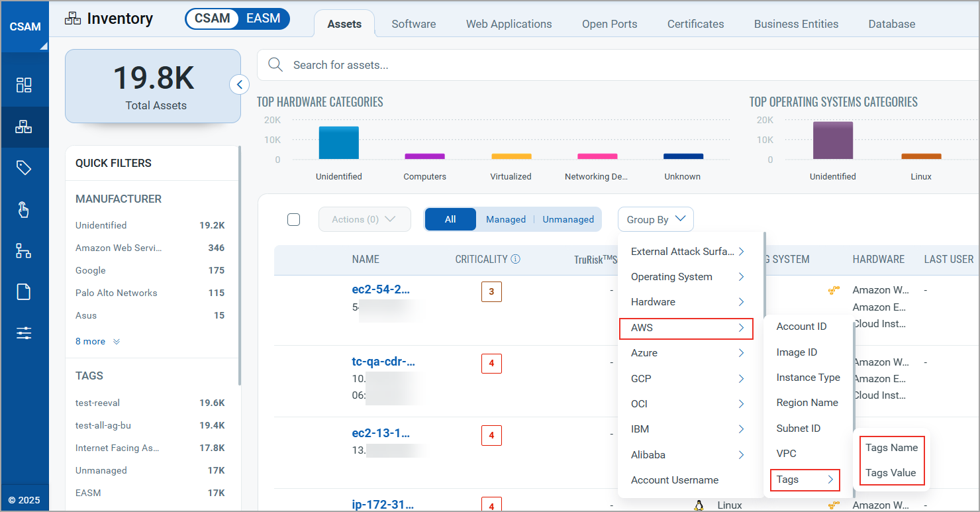Expand 8 more manufacturers
The width and height of the screenshot is (980, 512).
point(97,342)
